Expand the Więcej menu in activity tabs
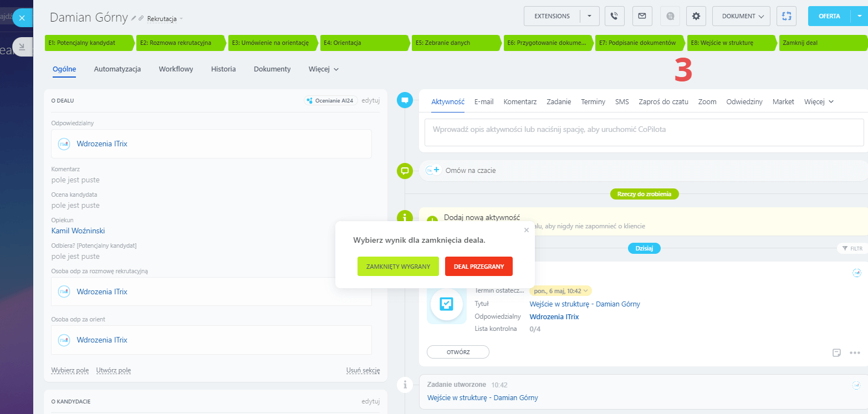868x414 pixels. coord(819,102)
